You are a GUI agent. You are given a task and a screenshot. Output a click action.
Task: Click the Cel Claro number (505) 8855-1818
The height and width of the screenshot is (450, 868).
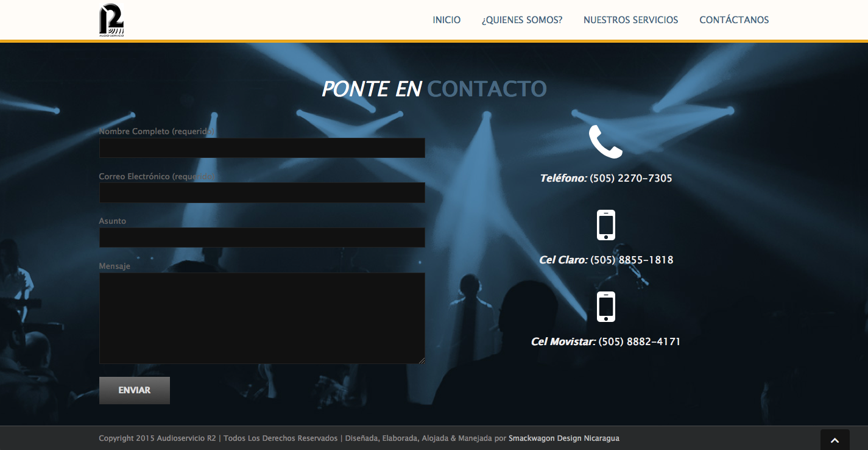pyautogui.click(x=632, y=260)
